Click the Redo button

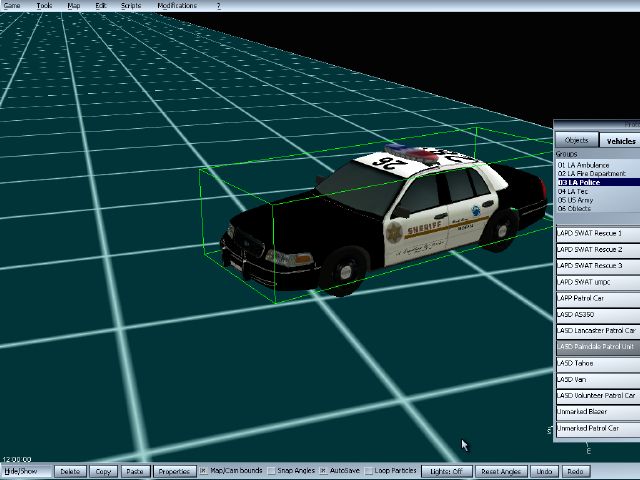(x=576, y=471)
